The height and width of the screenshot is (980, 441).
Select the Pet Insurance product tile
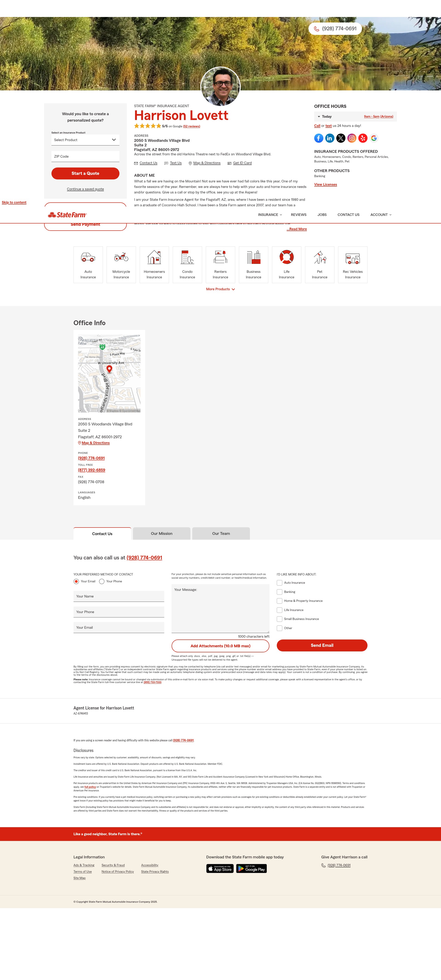point(319,265)
